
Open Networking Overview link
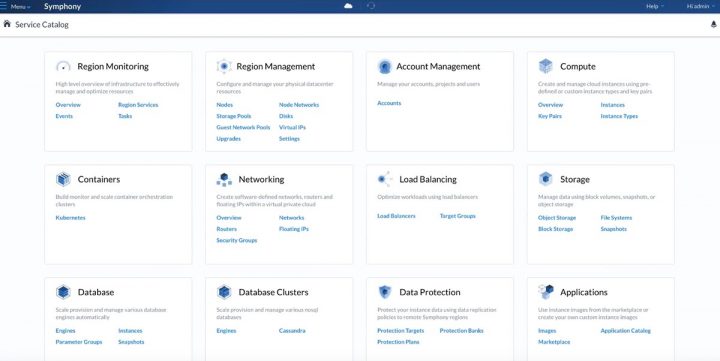click(229, 218)
